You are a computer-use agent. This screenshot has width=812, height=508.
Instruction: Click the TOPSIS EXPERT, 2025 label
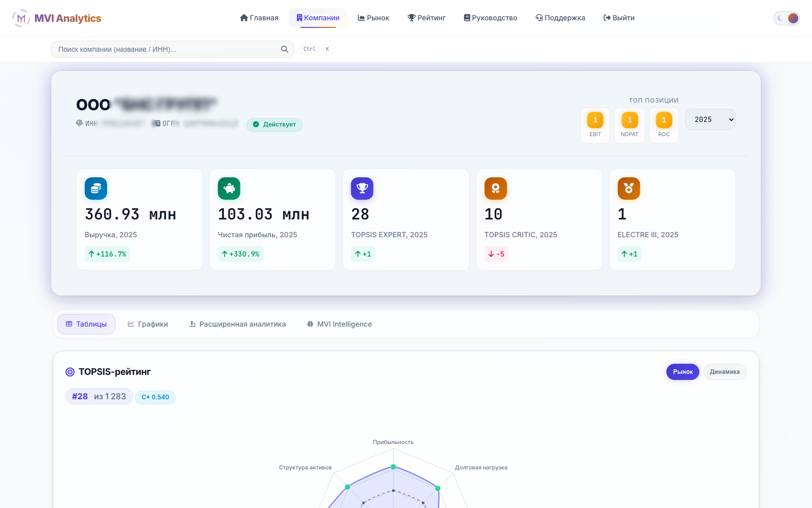[389, 235]
